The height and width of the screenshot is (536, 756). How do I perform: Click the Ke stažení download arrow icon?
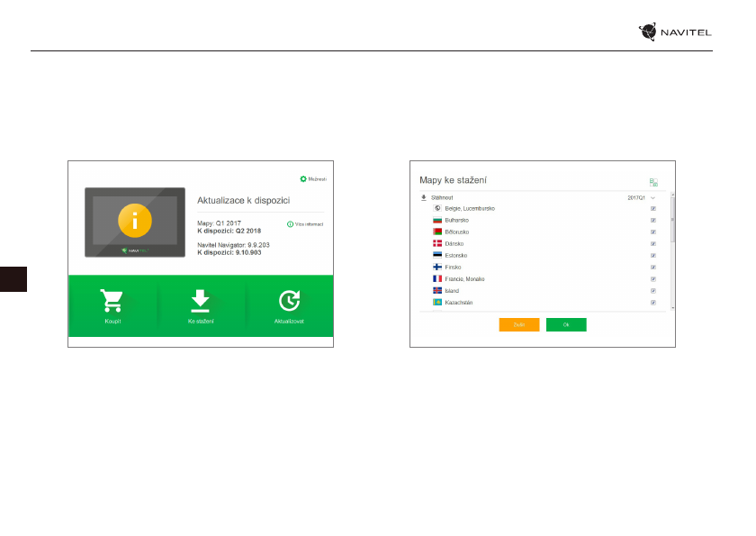[x=200, y=300]
